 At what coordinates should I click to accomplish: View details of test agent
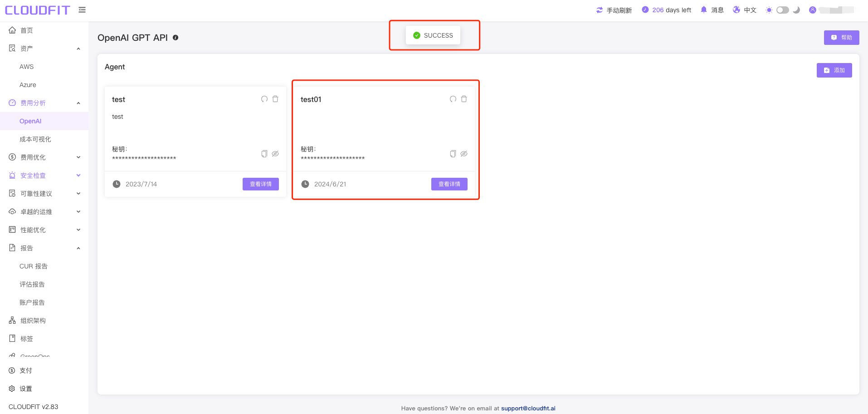tap(261, 184)
